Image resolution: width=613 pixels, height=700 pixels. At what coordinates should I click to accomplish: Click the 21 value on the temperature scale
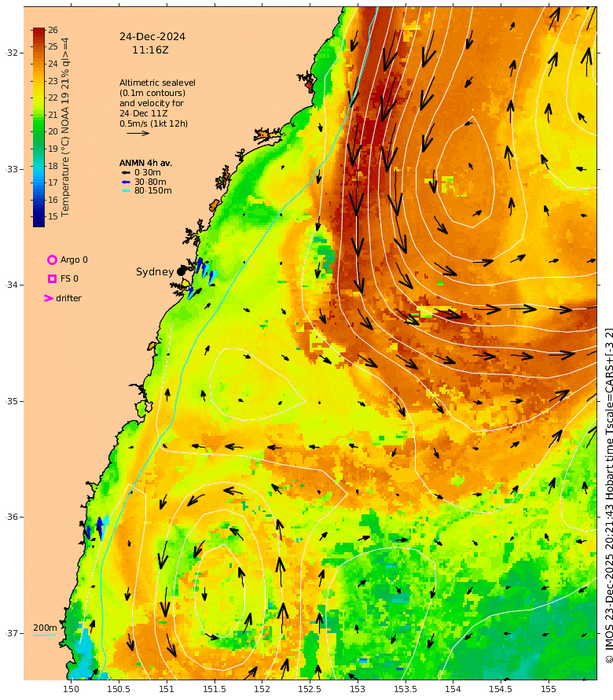53,115
